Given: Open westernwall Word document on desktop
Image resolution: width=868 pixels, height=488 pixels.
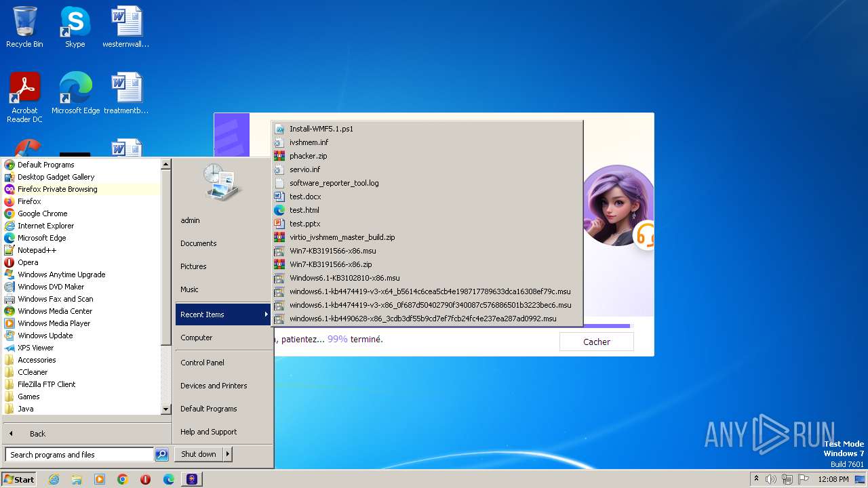Looking at the screenshot, I should pyautogui.click(x=126, y=27).
